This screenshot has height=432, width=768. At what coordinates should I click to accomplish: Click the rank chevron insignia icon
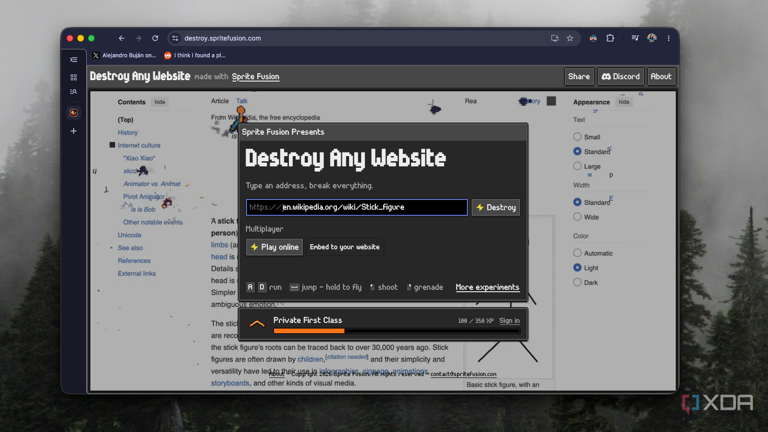pyautogui.click(x=257, y=324)
